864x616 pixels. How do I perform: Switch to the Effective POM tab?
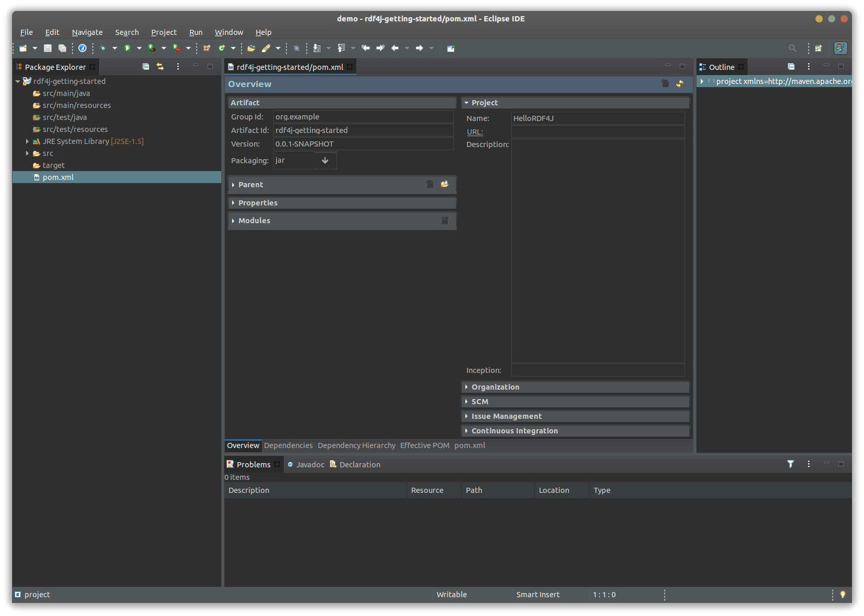point(425,445)
